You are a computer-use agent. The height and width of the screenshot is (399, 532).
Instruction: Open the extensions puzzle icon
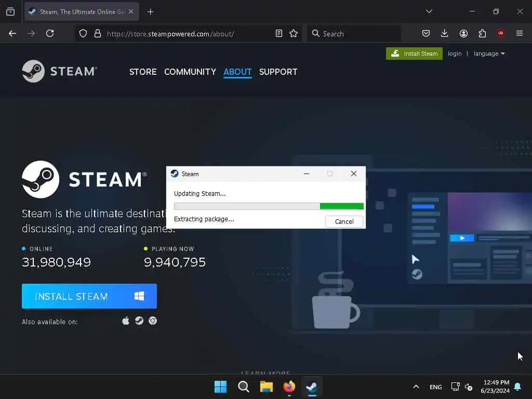point(482,34)
